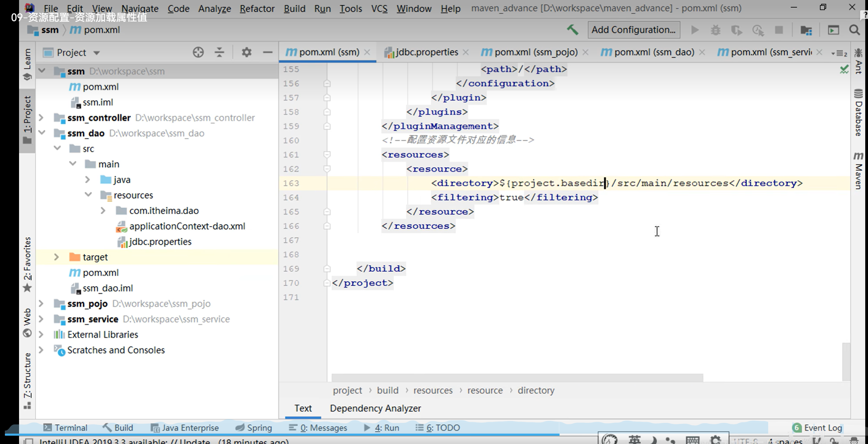Open applicationContext-dao.xml in the tree
This screenshot has height=444, width=868.
point(187,226)
